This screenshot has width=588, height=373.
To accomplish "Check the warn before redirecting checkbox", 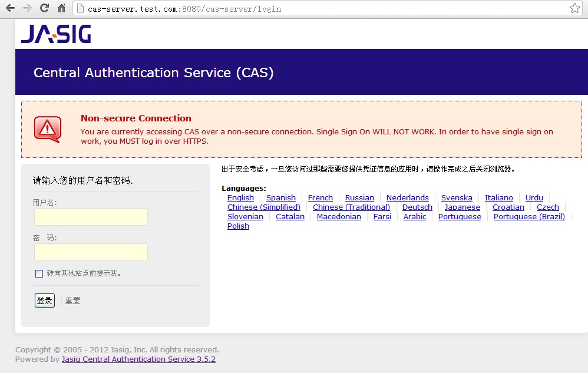I will [x=39, y=273].
